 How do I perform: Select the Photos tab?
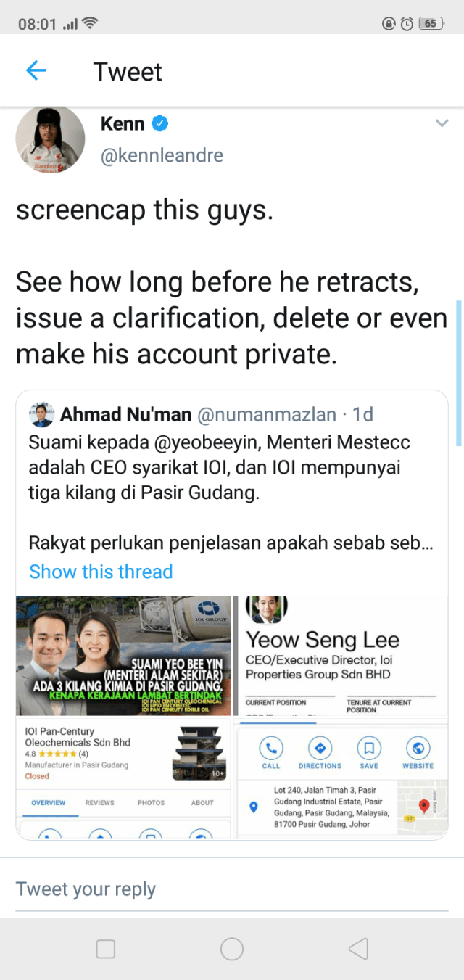point(151,803)
